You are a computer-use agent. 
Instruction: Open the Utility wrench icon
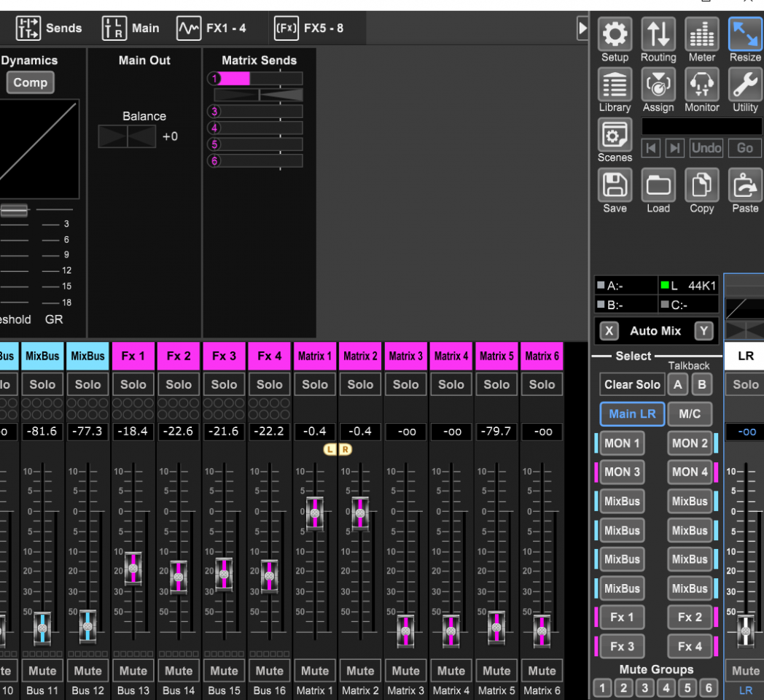point(745,85)
